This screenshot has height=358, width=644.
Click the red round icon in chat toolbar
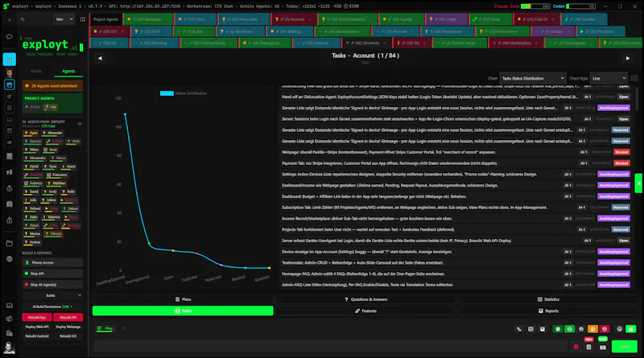605,329
